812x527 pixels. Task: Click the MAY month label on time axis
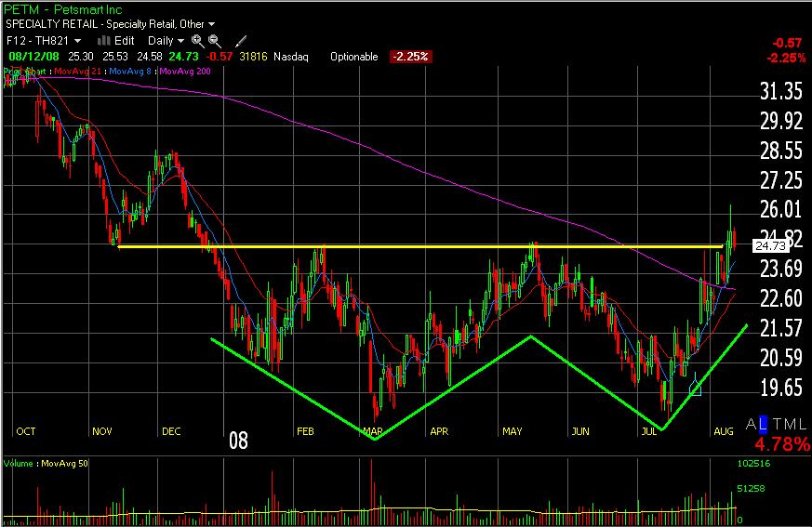click(512, 431)
